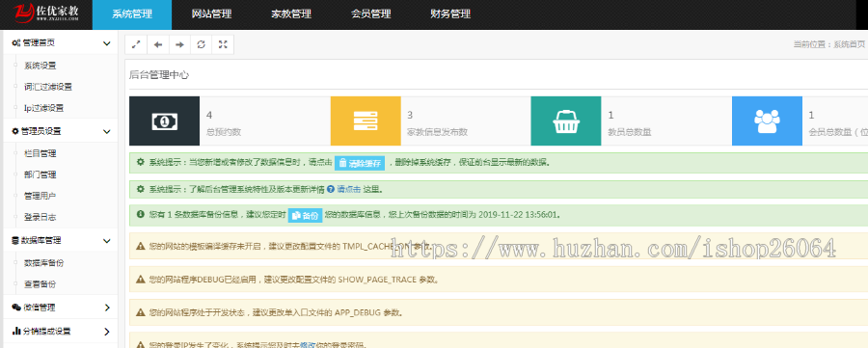Click the WeChat icon beside 微信管理

16,308
